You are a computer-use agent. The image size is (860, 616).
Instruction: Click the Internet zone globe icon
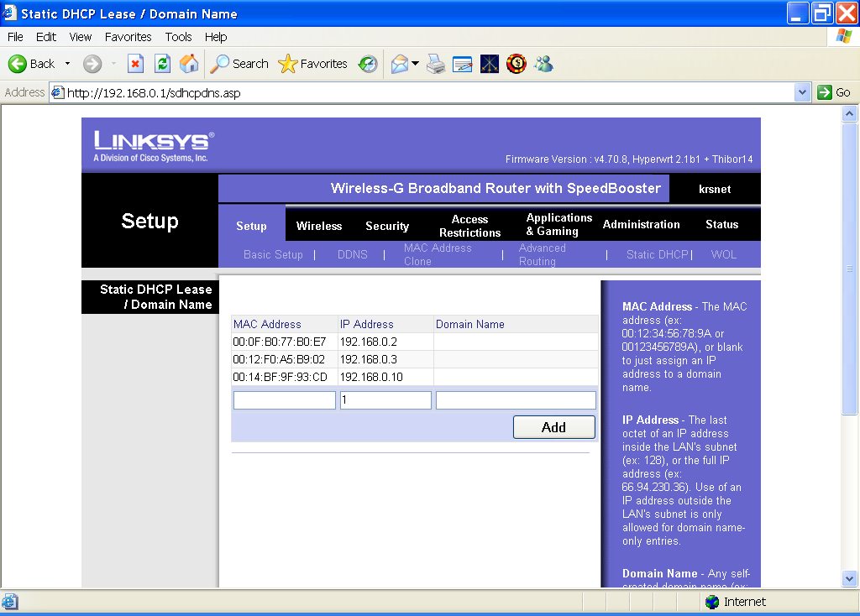(x=712, y=602)
